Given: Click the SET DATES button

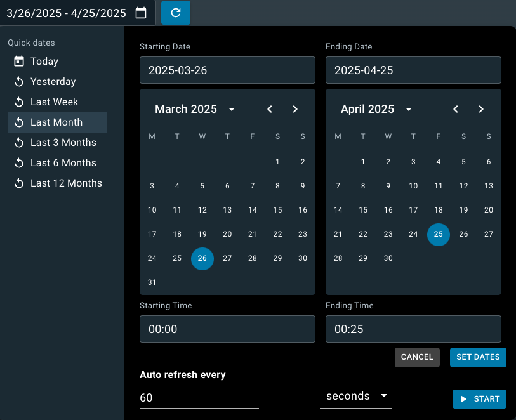Looking at the screenshot, I should pos(478,357).
